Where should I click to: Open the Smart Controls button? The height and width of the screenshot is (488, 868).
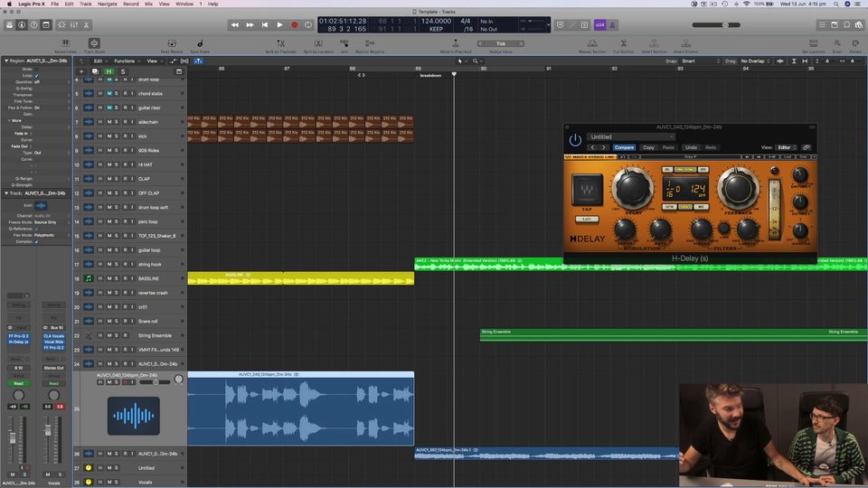tap(61, 25)
